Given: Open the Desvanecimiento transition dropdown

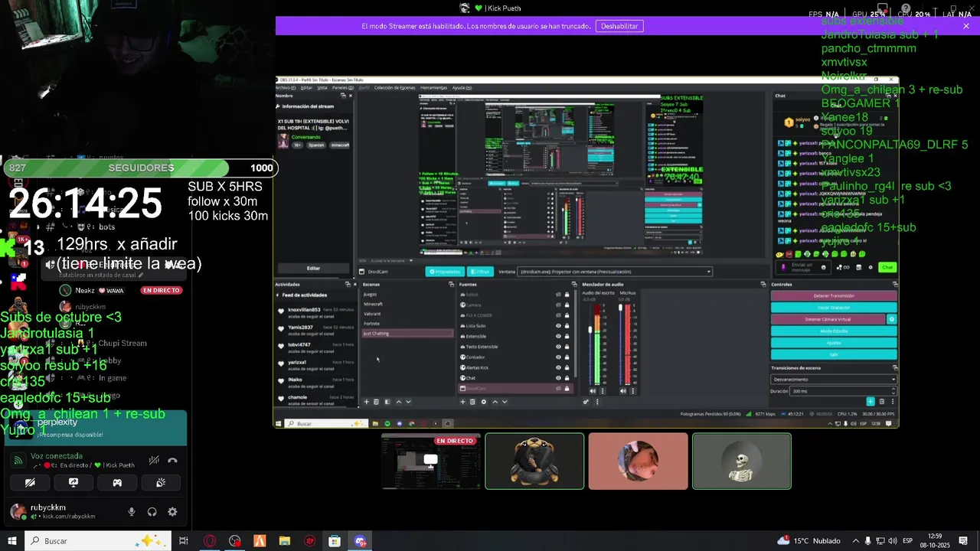Looking at the screenshot, I should [x=834, y=380].
